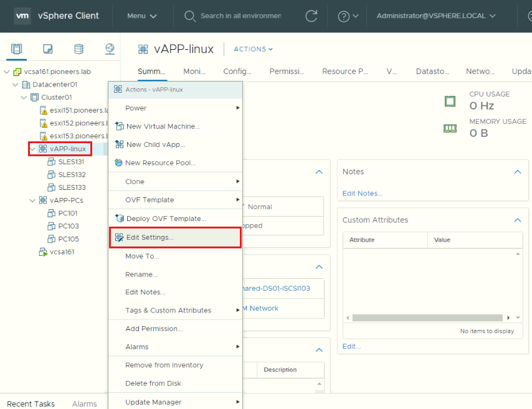Click the warning host icon for esxi153
The width and height of the screenshot is (532, 409).
(x=44, y=136)
